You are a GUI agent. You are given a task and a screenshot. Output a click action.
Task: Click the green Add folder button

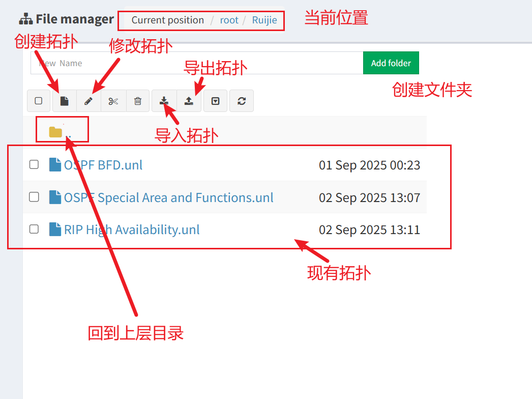(391, 63)
